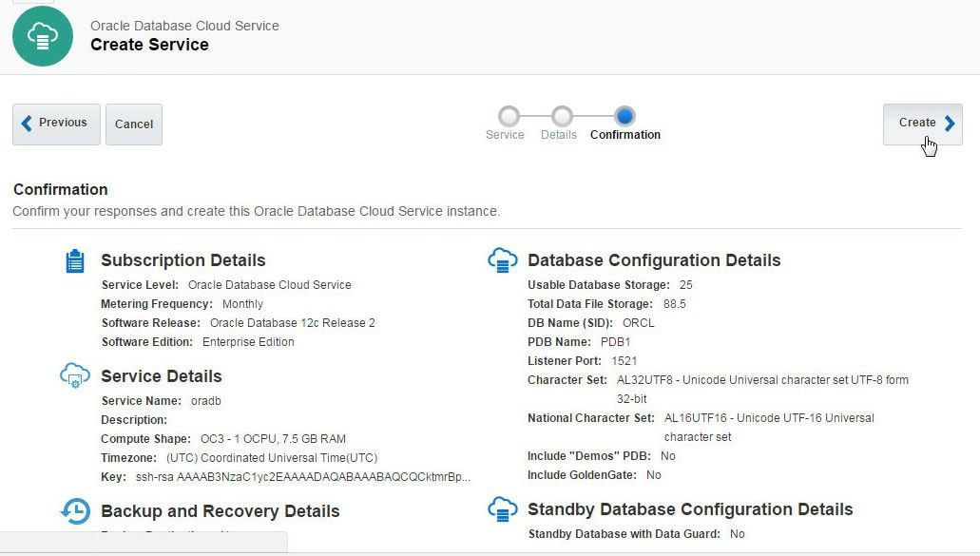Click the ssh-rsa key value

[302, 477]
